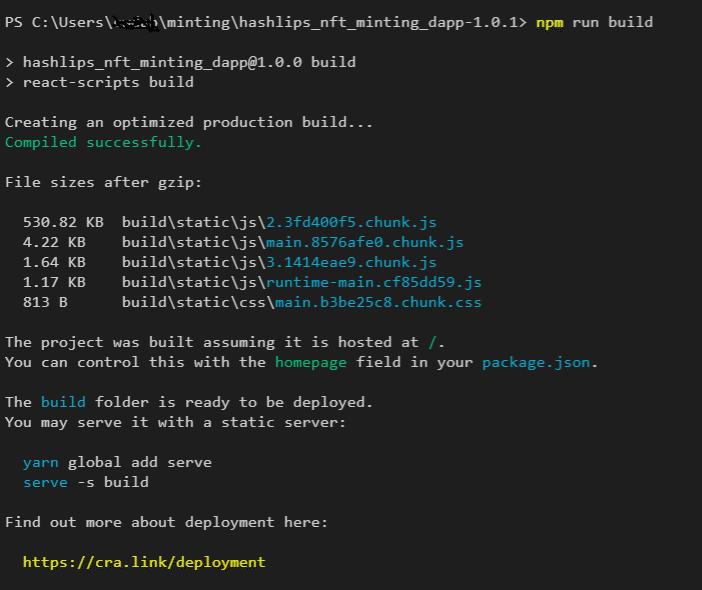Click the main.8576afe0.chunk.js file name
This screenshot has width=702, height=590.
click(365, 242)
